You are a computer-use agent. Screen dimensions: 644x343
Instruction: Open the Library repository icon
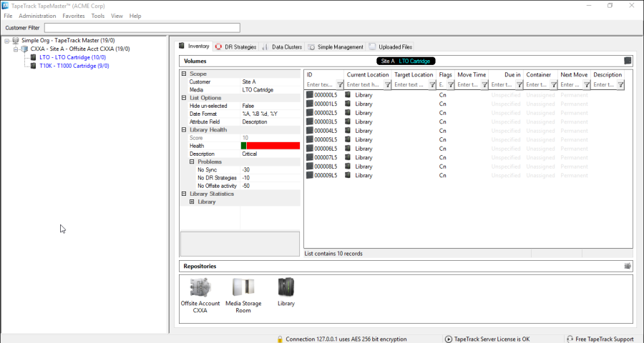[x=286, y=287]
